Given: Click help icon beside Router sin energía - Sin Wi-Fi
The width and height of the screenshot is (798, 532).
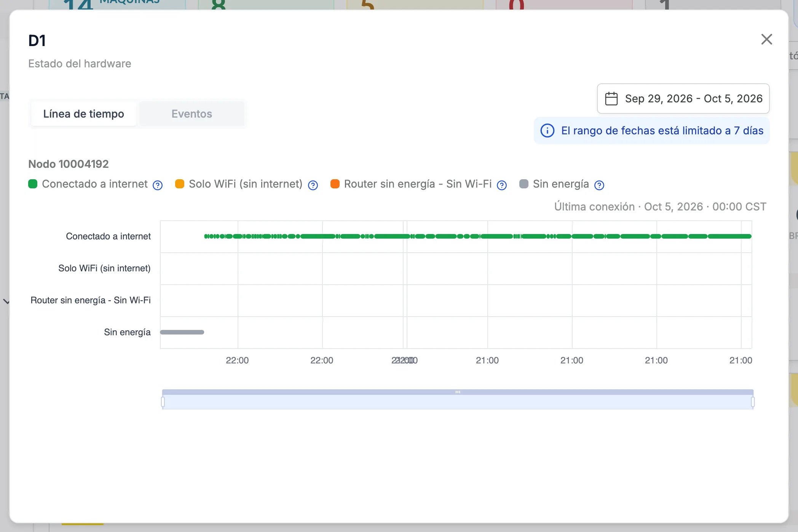Looking at the screenshot, I should (502, 185).
